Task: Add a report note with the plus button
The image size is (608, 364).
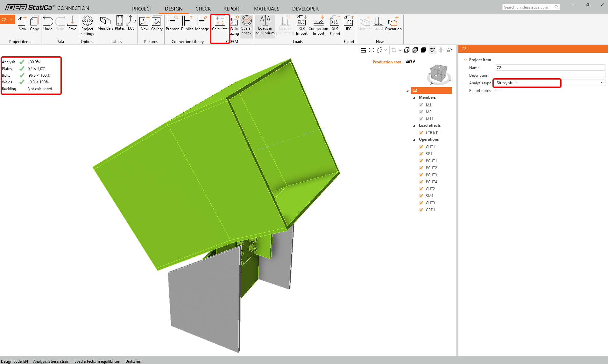Action: tap(498, 90)
